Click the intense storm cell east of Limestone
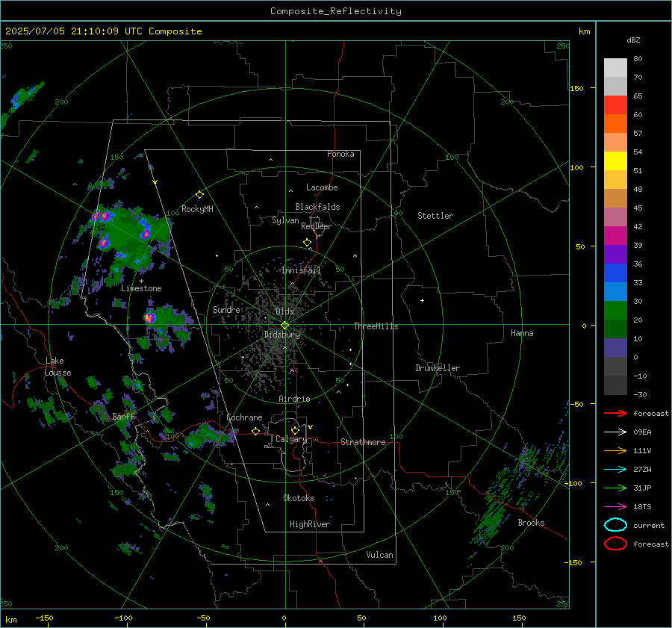 coord(149,318)
